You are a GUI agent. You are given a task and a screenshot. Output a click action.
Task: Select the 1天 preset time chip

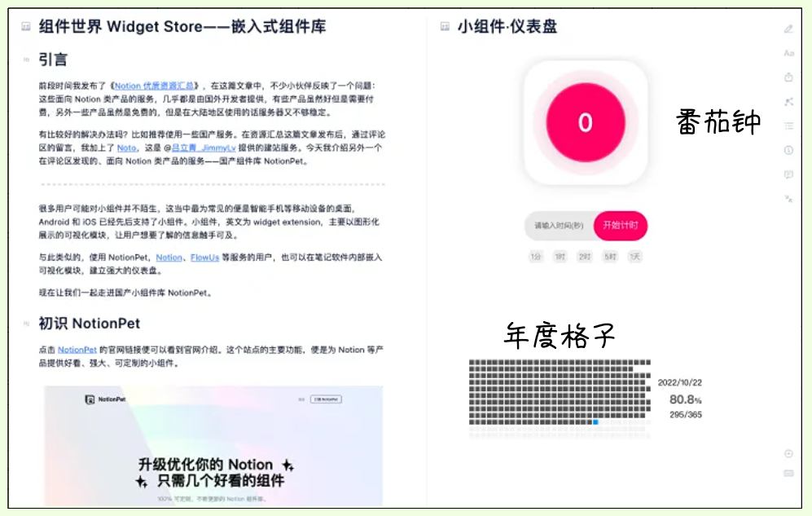(635, 257)
